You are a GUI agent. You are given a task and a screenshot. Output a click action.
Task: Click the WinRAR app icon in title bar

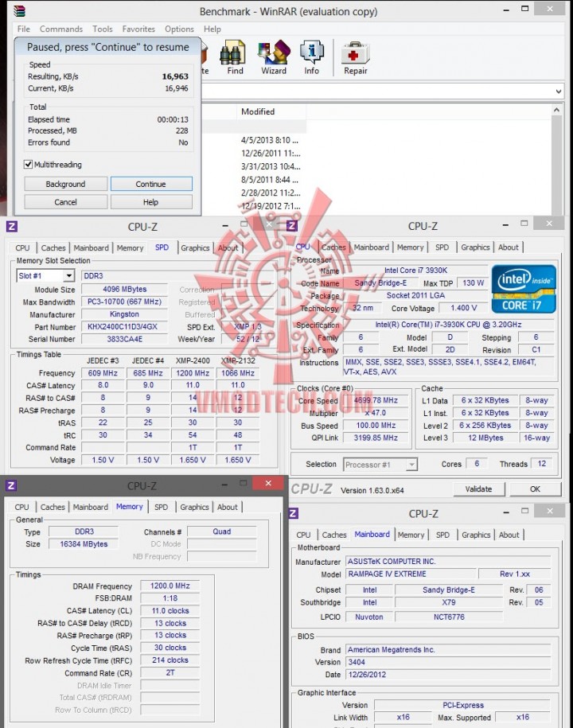click(x=19, y=10)
